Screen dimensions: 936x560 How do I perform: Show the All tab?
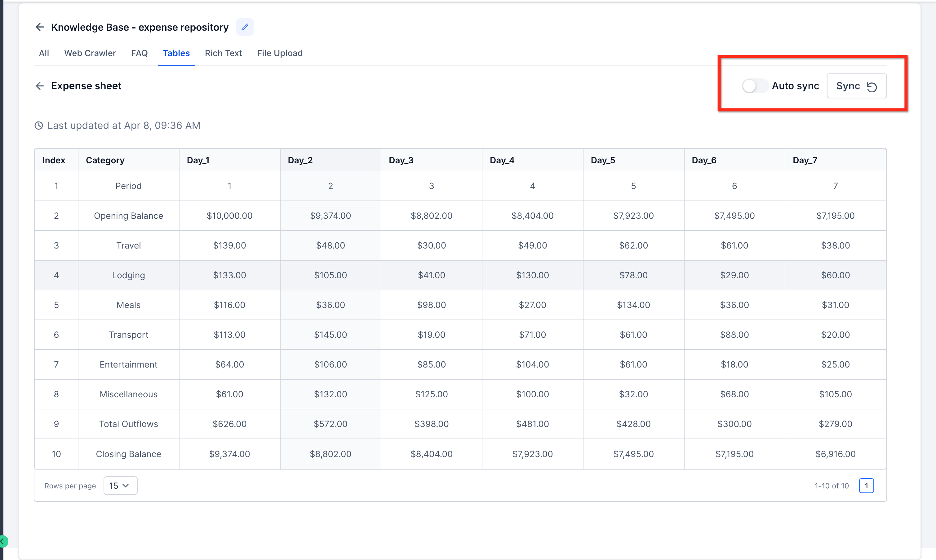(44, 53)
